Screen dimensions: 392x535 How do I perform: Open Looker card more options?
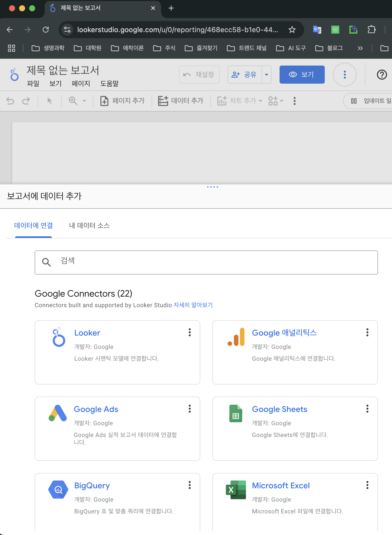(190, 332)
